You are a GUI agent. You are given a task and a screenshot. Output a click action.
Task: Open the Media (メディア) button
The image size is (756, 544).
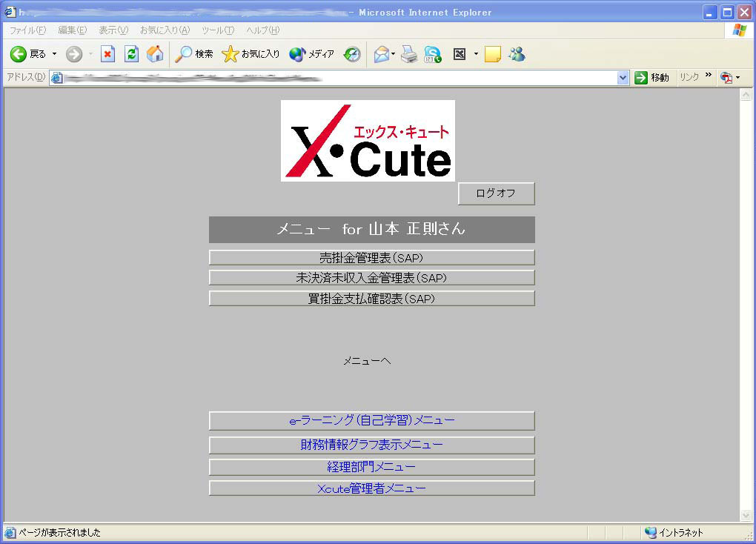[311, 54]
